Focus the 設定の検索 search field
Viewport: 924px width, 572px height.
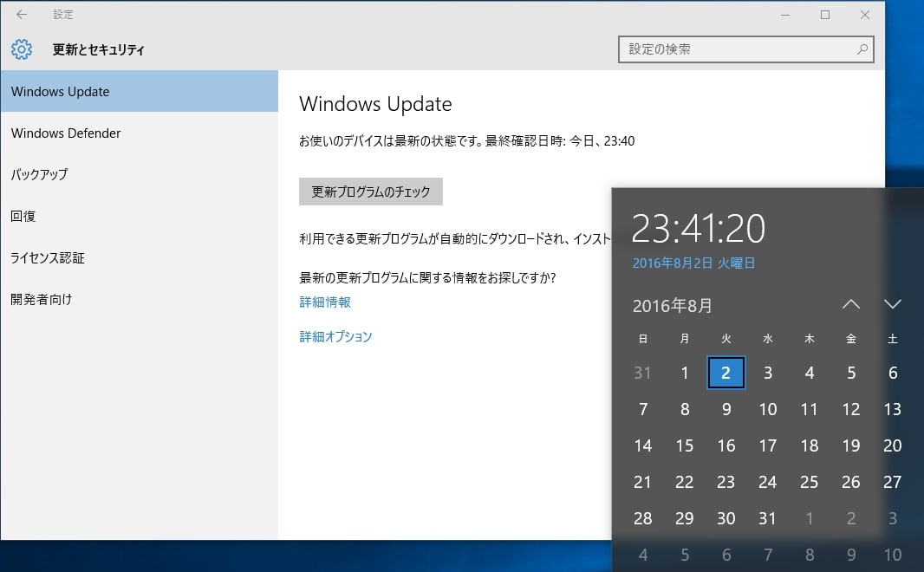745,49
